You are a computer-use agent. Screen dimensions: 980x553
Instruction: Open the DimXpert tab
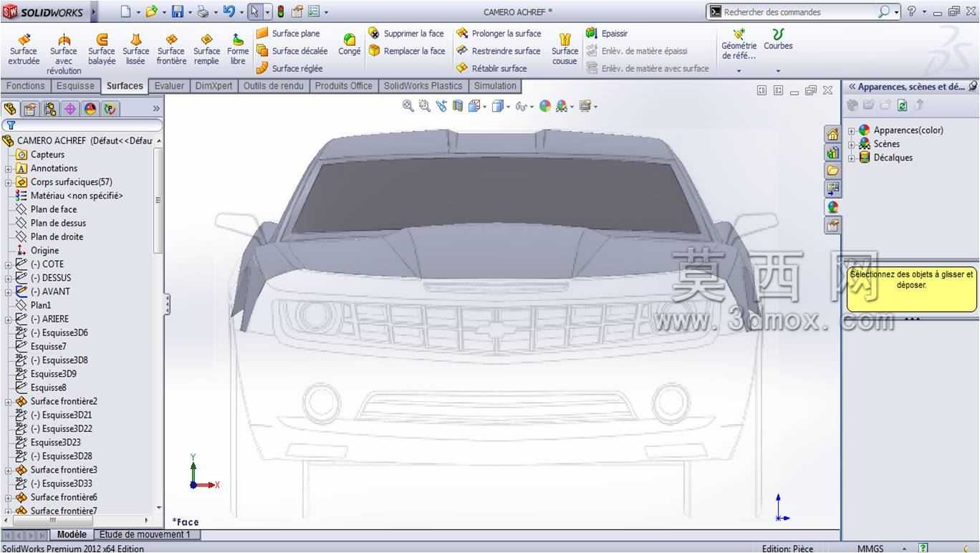click(x=213, y=86)
